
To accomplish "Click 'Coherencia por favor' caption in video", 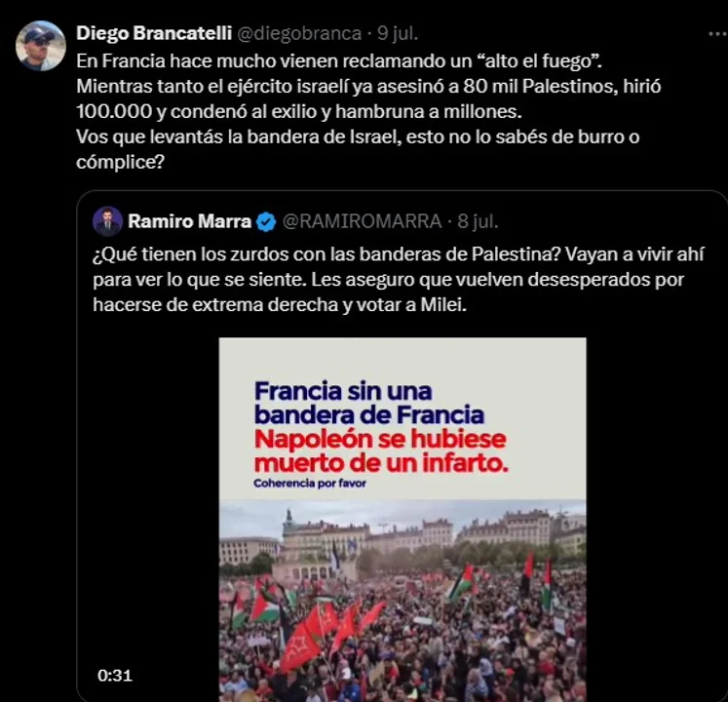I will (x=310, y=484).
